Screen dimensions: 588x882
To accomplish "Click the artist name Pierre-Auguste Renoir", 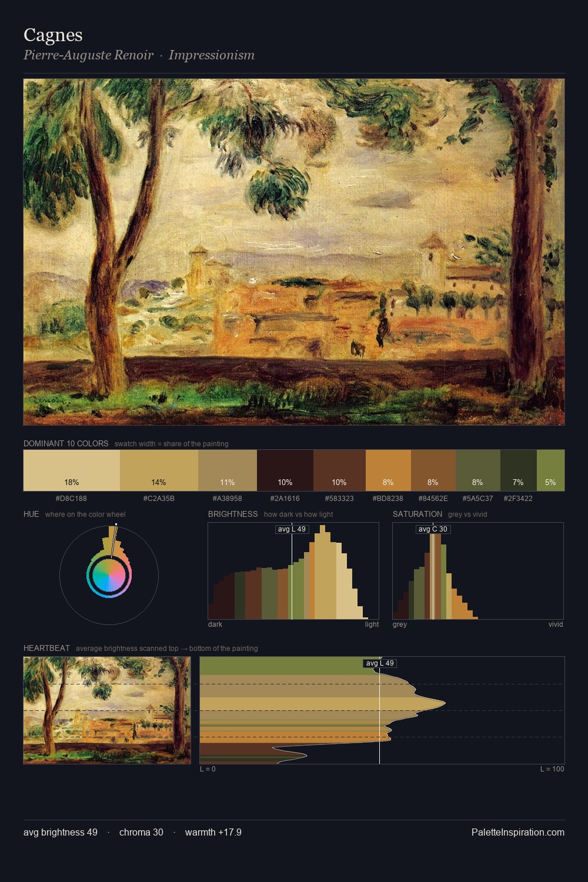I will click(x=88, y=55).
